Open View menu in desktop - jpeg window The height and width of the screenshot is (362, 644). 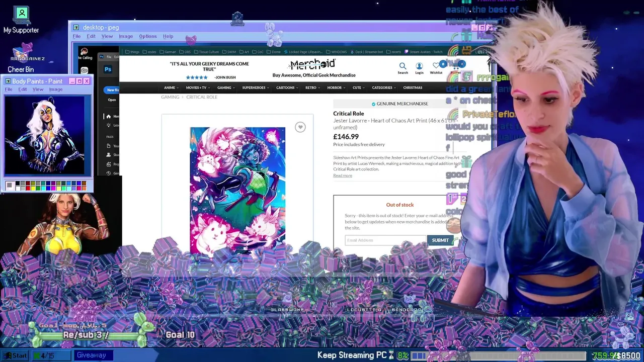coord(107,36)
